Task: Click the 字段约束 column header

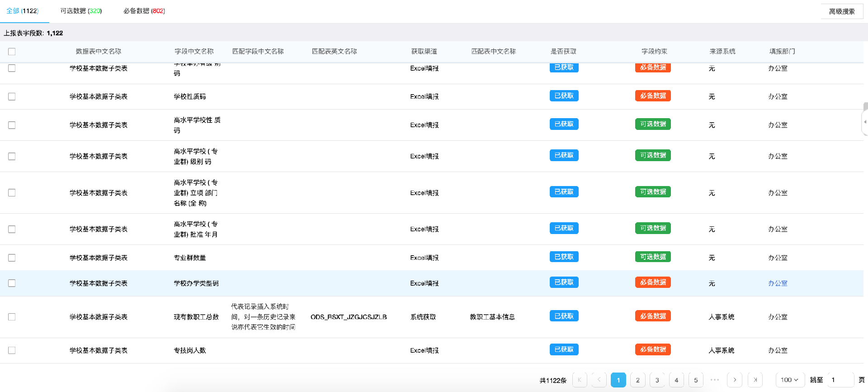Action: coord(654,52)
